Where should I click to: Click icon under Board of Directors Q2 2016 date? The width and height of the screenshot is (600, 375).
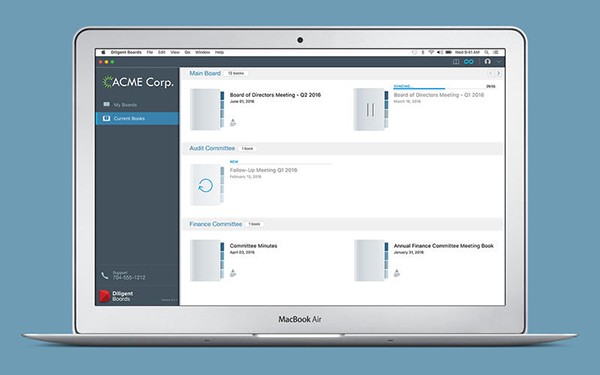tap(233, 122)
